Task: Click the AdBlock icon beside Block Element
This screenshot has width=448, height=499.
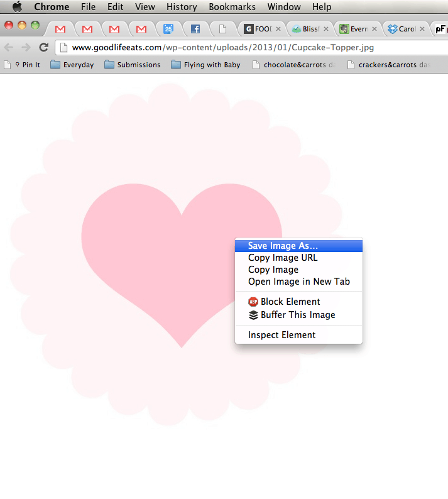Action: [x=253, y=302]
